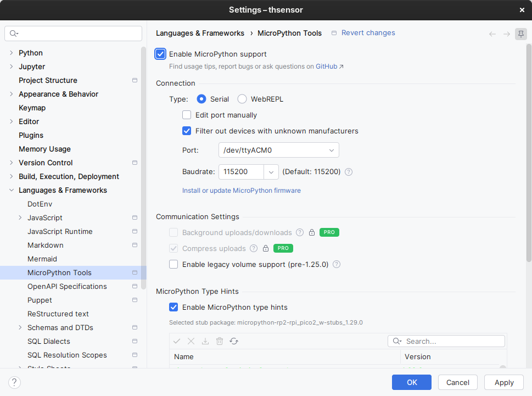The image size is (532, 396).
Task: Select Mermaid settings entry
Action: (x=42, y=259)
